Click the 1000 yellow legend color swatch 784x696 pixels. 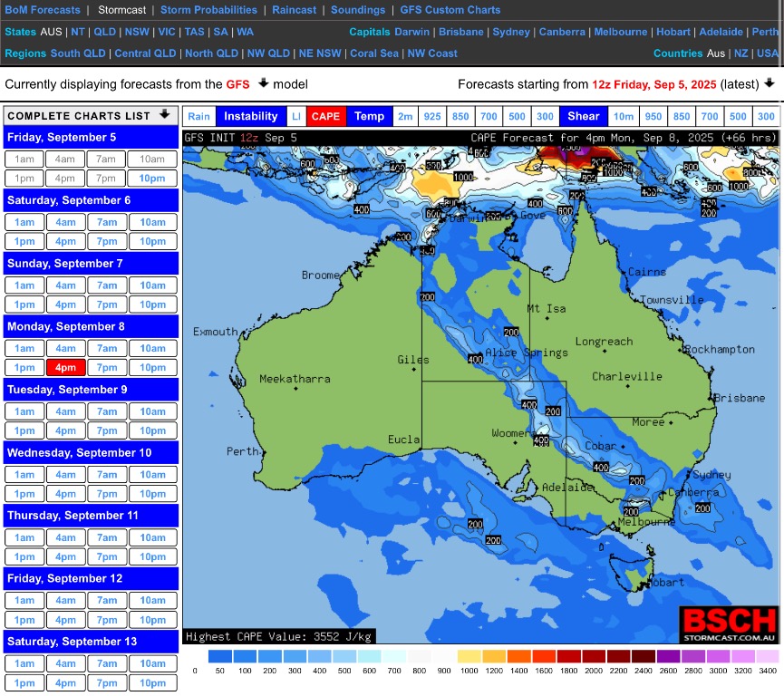(469, 656)
